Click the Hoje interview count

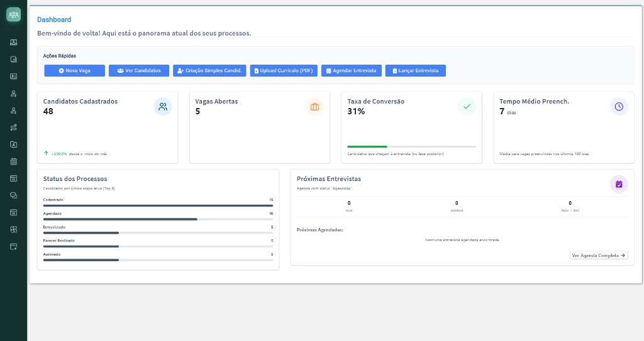(x=349, y=203)
